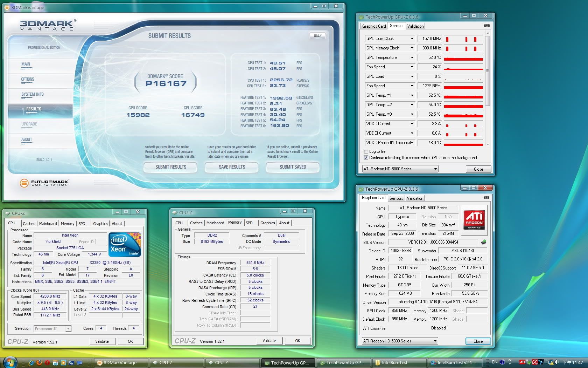
Task: Switch to Graphics Card tab in upper GPU-Z window
Action: tap(374, 26)
